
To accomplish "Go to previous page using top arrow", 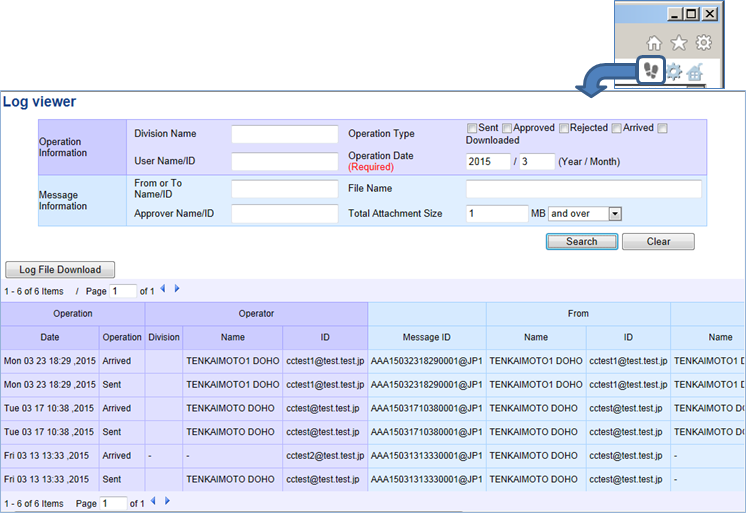I will click(163, 290).
